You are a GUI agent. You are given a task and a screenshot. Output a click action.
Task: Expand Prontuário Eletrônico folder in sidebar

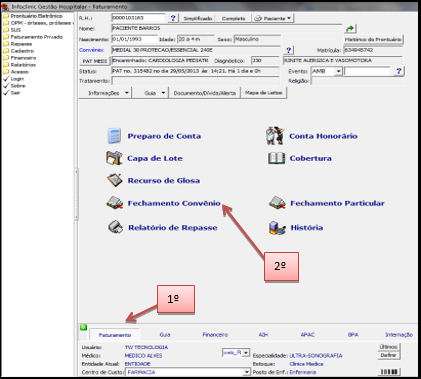33,16
